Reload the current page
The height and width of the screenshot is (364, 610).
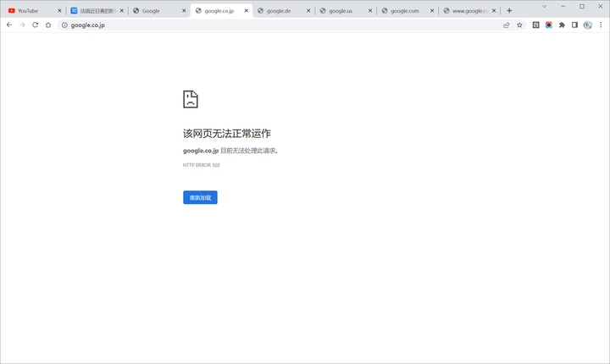tap(35, 25)
